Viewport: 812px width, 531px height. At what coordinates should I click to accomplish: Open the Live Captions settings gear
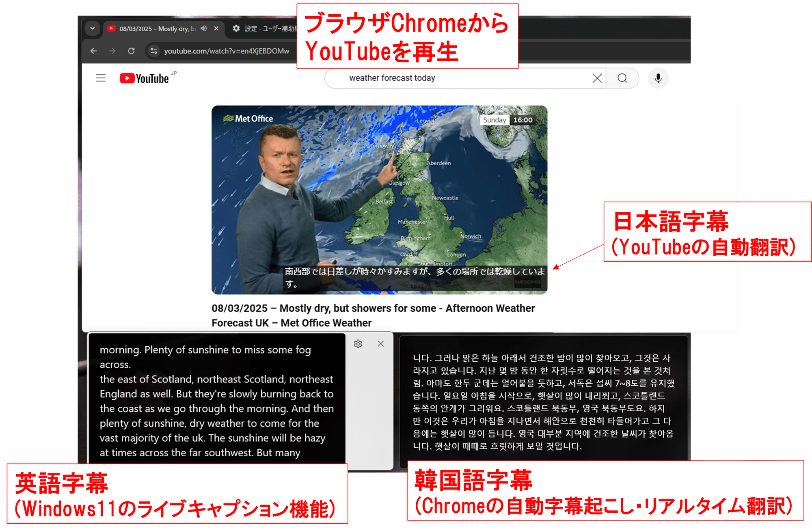coord(358,343)
